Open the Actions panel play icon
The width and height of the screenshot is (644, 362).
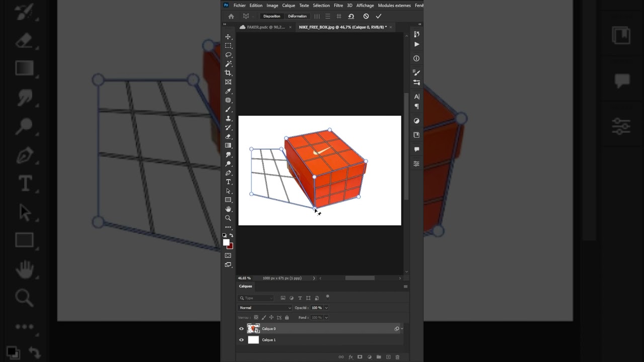(x=417, y=44)
